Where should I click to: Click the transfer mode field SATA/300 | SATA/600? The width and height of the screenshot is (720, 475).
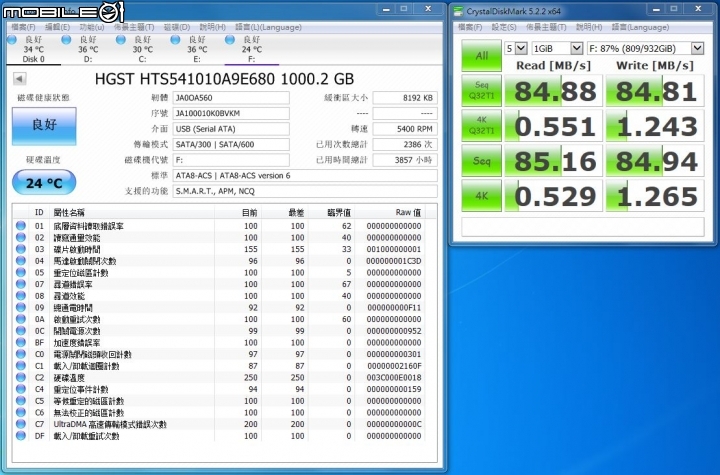pyautogui.click(x=231, y=144)
